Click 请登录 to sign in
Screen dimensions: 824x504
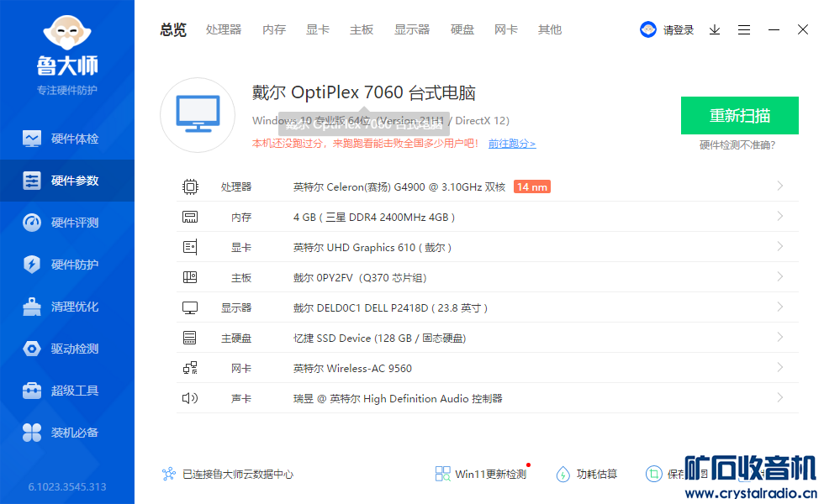(x=679, y=30)
